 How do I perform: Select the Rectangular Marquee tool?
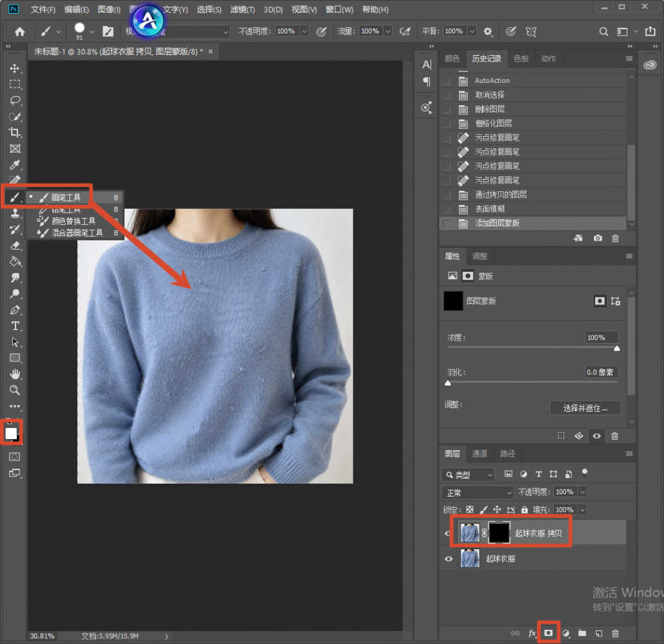[15, 84]
